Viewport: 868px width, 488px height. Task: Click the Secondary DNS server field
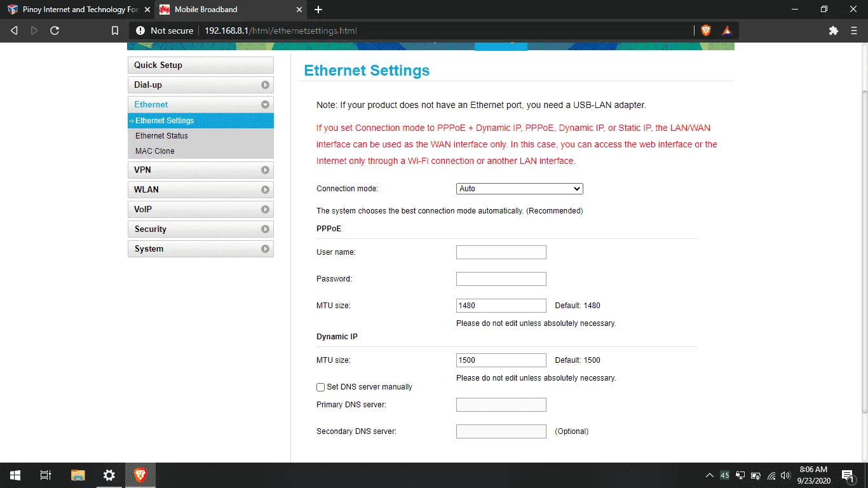(501, 431)
